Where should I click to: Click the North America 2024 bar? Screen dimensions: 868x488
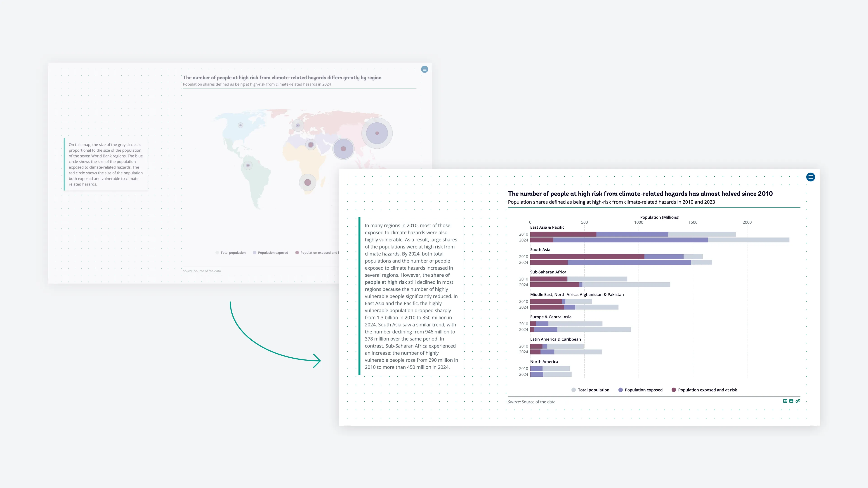551,375
